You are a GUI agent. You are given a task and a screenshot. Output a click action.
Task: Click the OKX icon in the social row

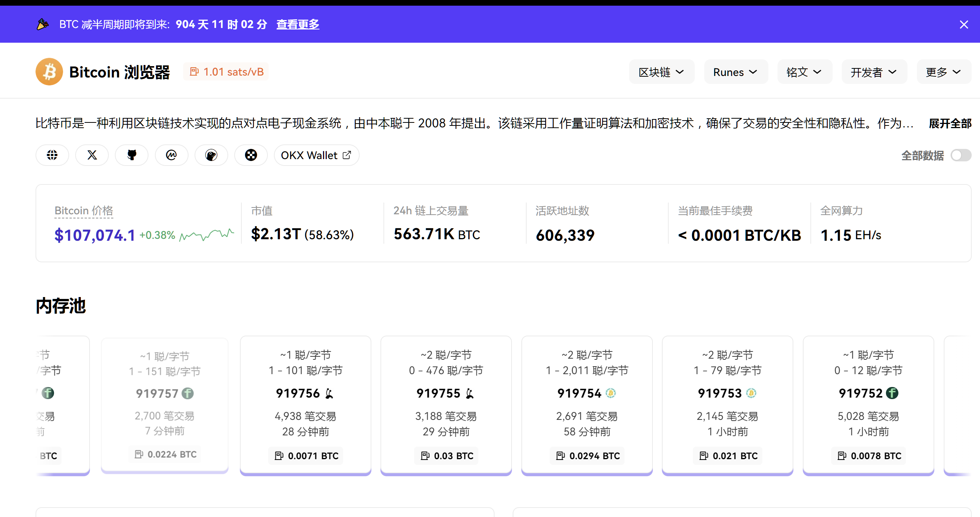pyautogui.click(x=251, y=155)
